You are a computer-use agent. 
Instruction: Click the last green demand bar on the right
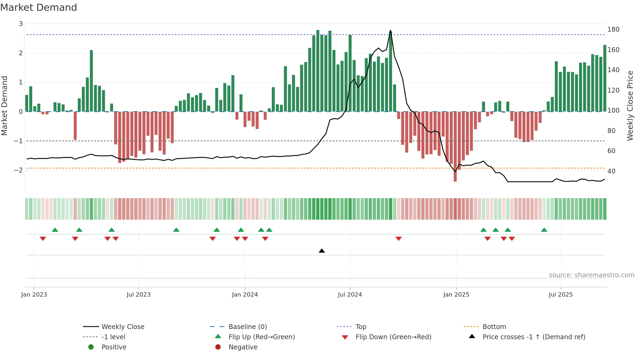tap(605, 78)
